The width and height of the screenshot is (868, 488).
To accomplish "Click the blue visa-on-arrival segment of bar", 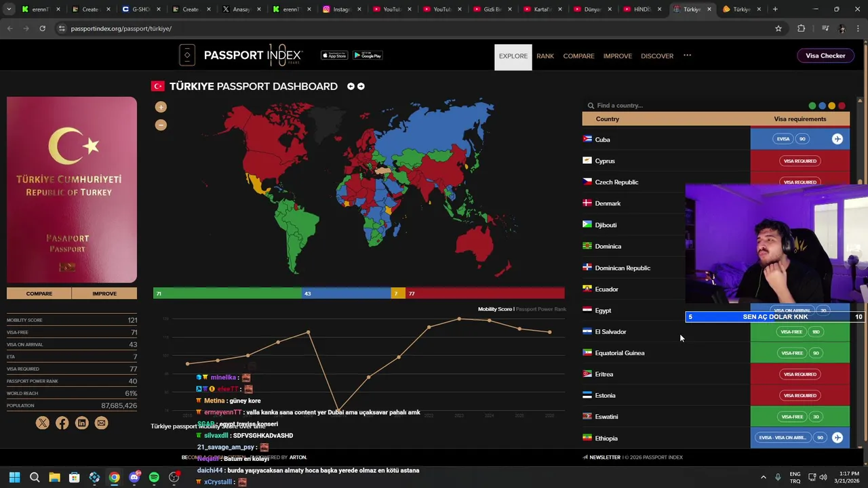I will [x=347, y=293].
